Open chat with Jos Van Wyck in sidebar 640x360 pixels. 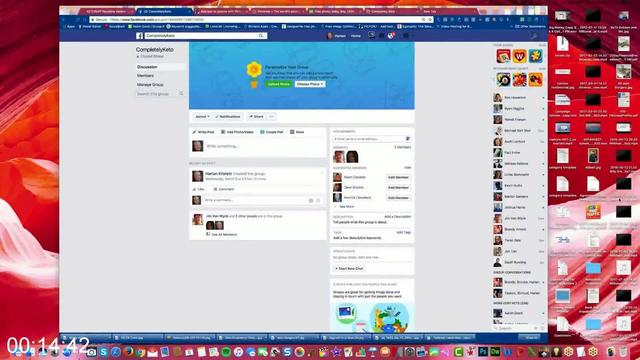pos(519,218)
